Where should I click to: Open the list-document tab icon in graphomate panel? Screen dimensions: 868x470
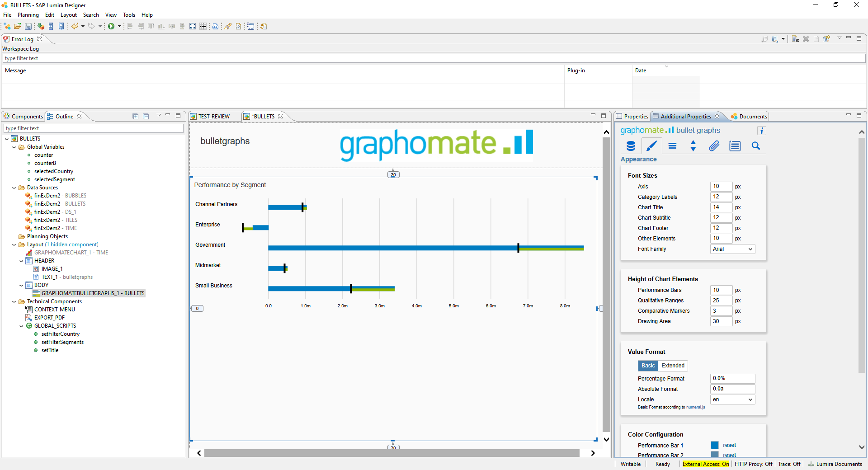click(x=735, y=146)
